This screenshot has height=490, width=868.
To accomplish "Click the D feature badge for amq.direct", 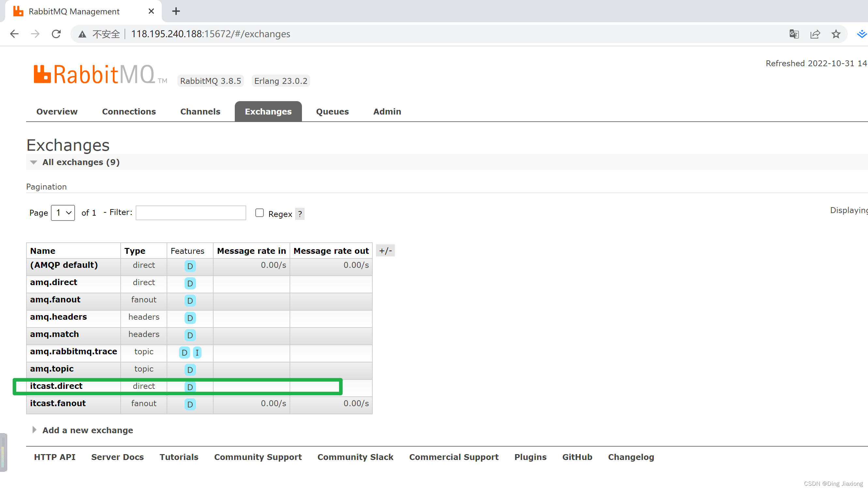I will tap(190, 283).
